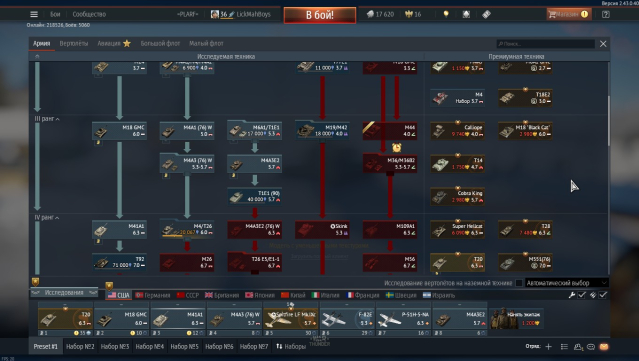This screenshot has width=639, height=361.
Task: Open the ticket icon in top bar
Action: tap(486, 14)
